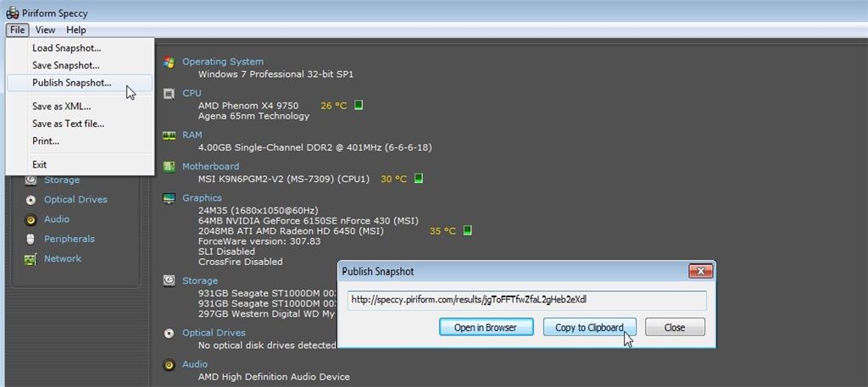Screen dimensions: 868x387
Task: Click the Speccy app icon in title bar
Action: [x=12, y=13]
